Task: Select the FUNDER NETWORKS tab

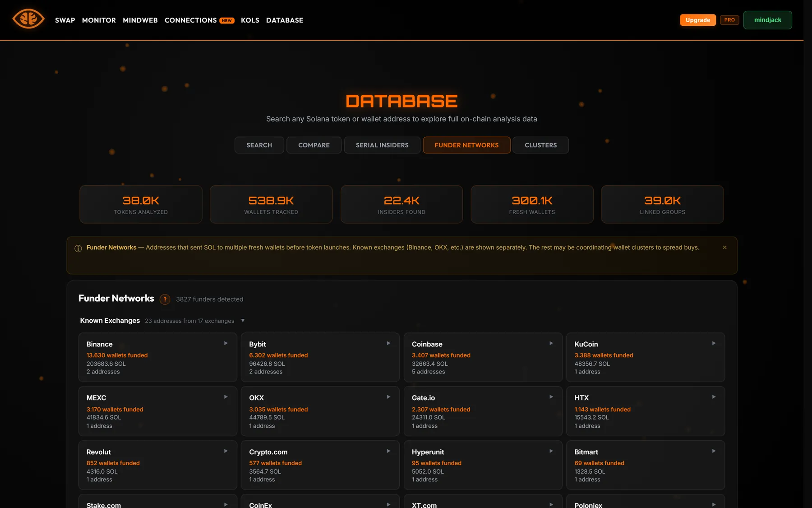Action: tap(467, 145)
